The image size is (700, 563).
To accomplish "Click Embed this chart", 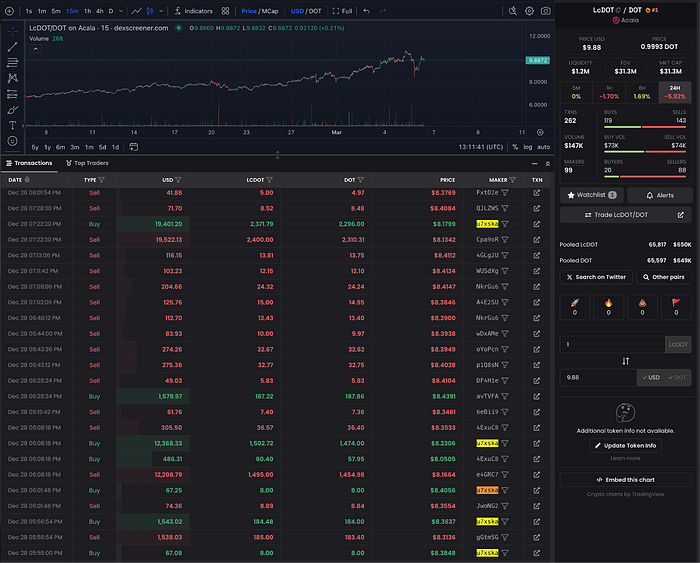I will click(625, 480).
